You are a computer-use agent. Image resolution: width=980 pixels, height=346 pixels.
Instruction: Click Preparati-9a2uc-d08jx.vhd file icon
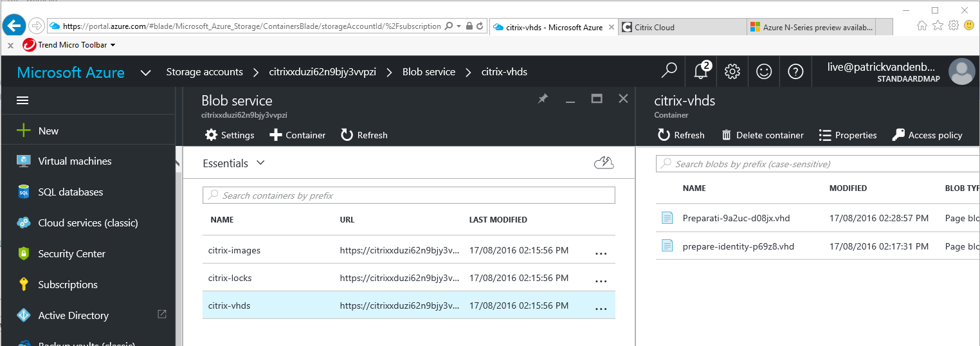coord(667,218)
